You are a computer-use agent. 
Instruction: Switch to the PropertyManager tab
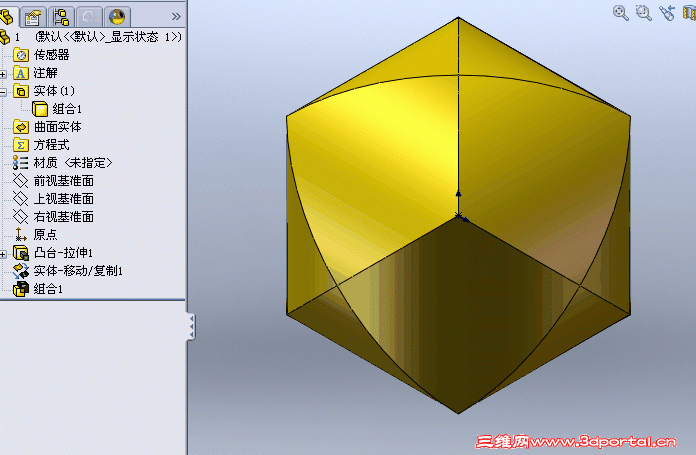pos(33,17)
